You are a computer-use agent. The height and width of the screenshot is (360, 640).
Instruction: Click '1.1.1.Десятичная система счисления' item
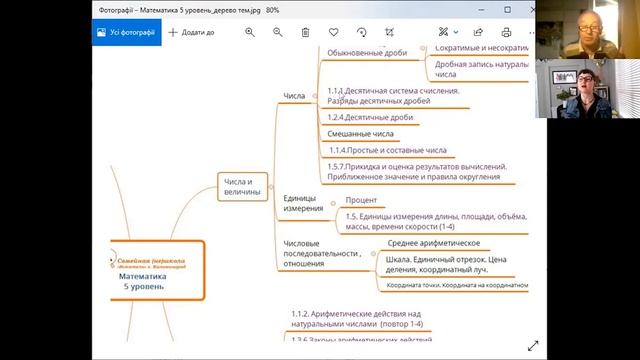pyautogui.click(x=393, y=96)
